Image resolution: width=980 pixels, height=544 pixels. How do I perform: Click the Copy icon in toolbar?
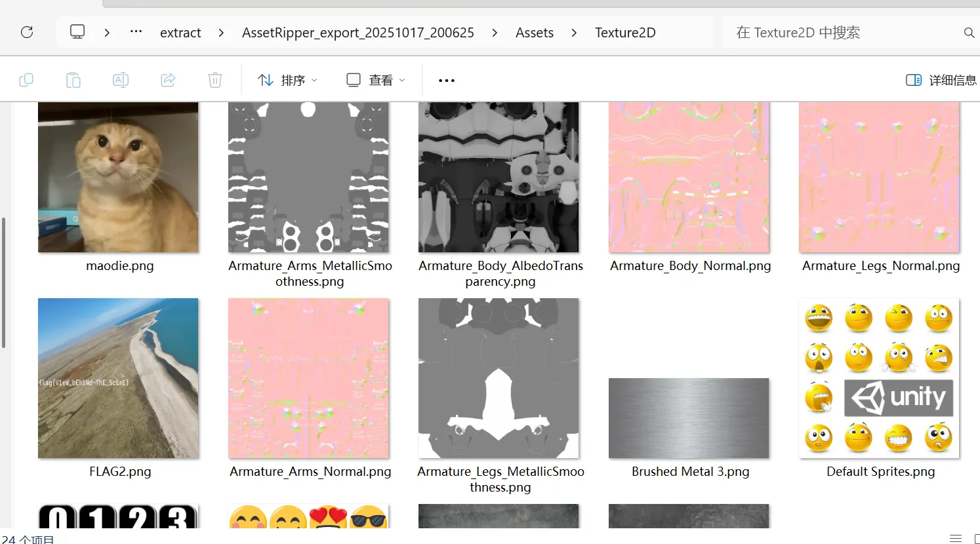click(x=26, y=80)
